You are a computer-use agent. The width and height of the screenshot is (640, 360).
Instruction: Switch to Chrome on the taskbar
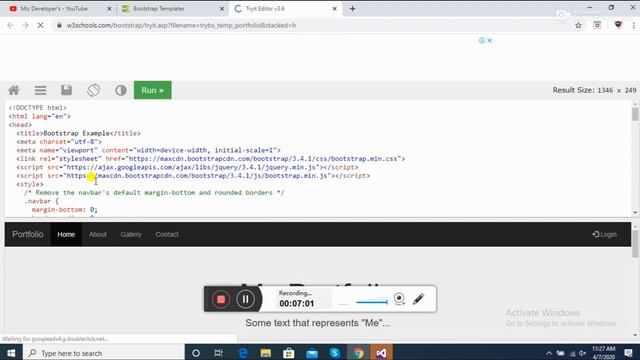click(358, 353)
